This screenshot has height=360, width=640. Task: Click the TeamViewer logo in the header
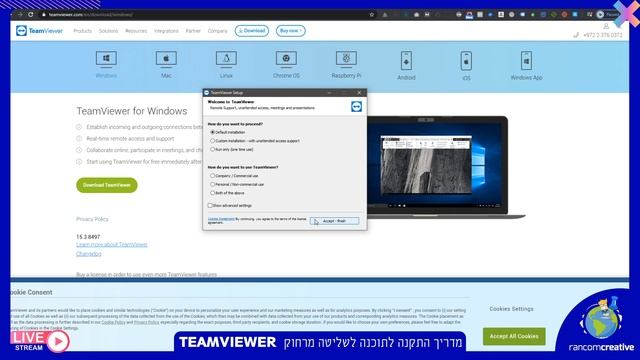tap(39, 31)
